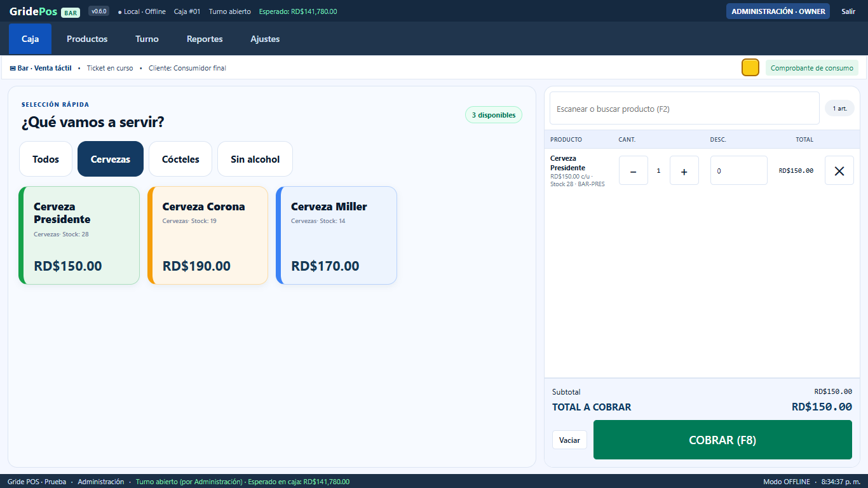Log out using Salir
The image size is (868, 488).
tap(848, 11)
